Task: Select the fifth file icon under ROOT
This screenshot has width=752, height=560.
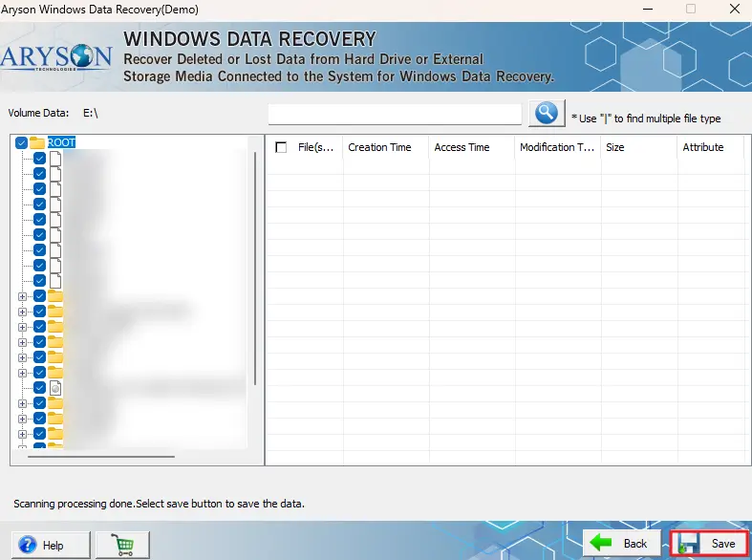Action: 55,219
